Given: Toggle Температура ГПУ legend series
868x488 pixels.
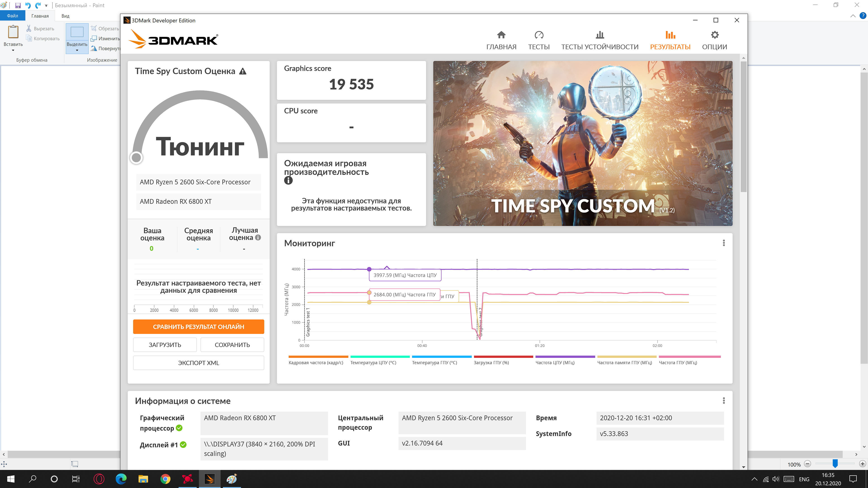Looking at the screenshot, I should [x=434, y=362].
